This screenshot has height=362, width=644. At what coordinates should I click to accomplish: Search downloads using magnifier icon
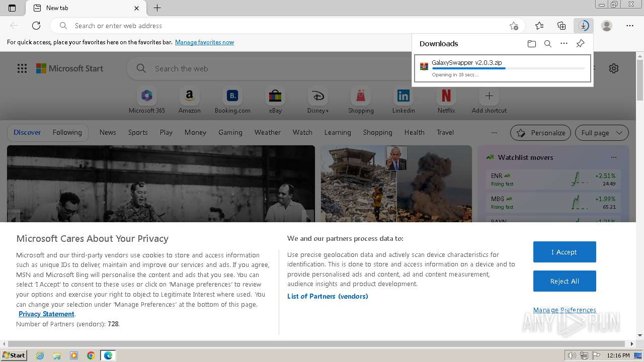tap(548, 44)
